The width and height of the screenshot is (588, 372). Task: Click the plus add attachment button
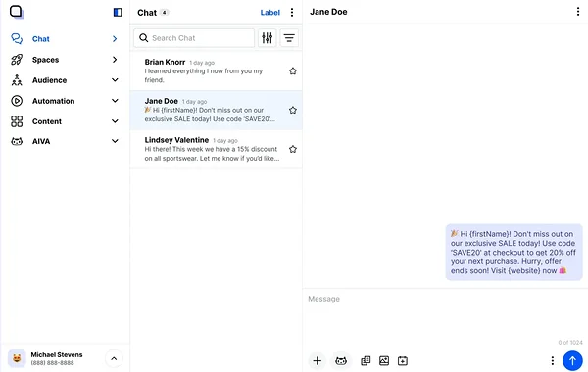click(318, 361)
